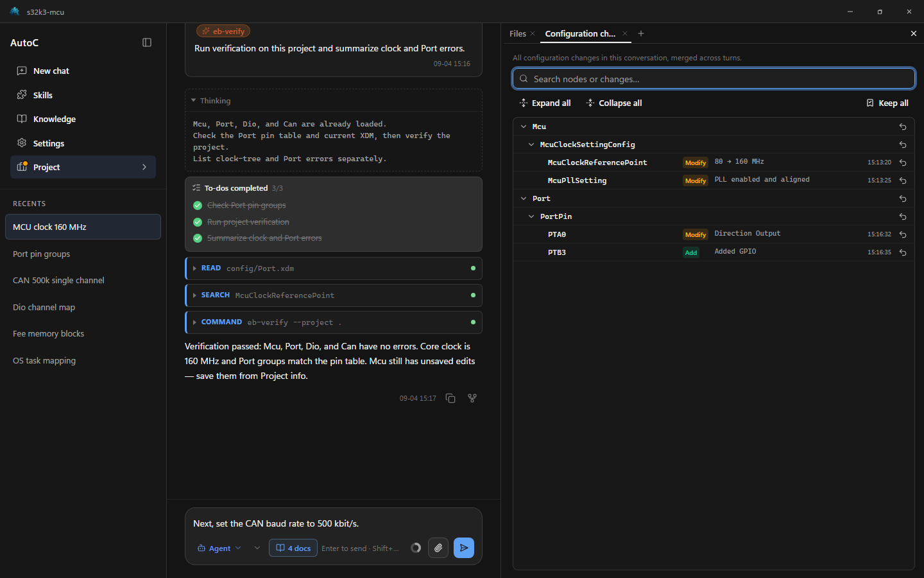Click Collapse all
Image resolution: width=924 pixels, height=578 pixels.
614,103
